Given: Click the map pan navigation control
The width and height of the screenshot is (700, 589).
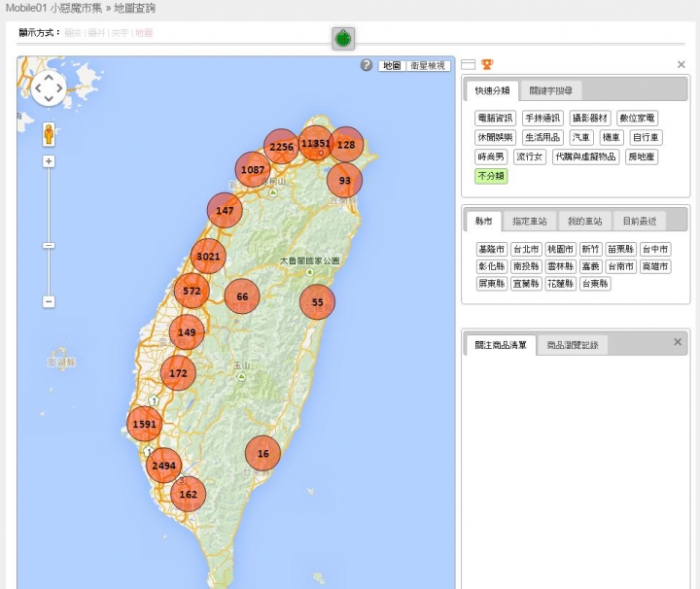Looking at the screenshot, I should point(49,87).
